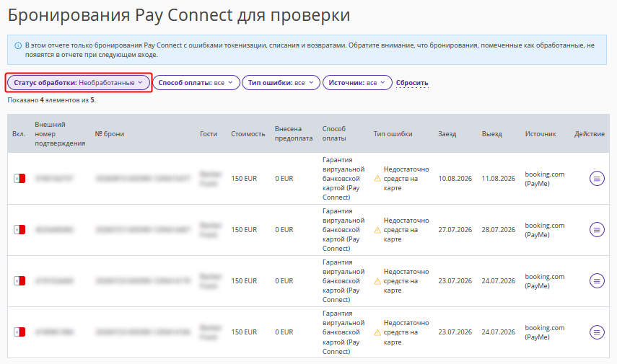The width and height of the screenshot is (617, 364).
Task: Click the Способ оплаты column header
Action: click(334, 133)
